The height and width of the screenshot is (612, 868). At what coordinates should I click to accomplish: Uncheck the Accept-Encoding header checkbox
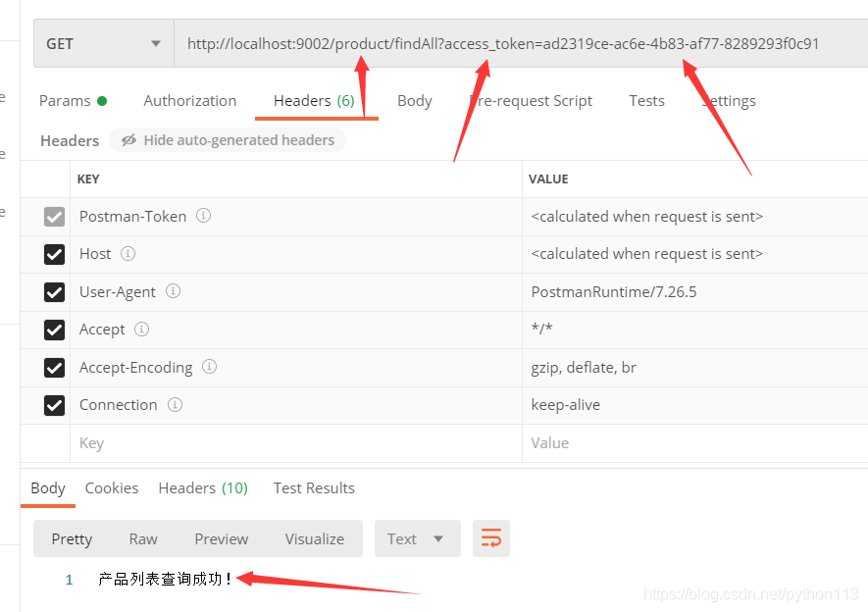(54, 368)
